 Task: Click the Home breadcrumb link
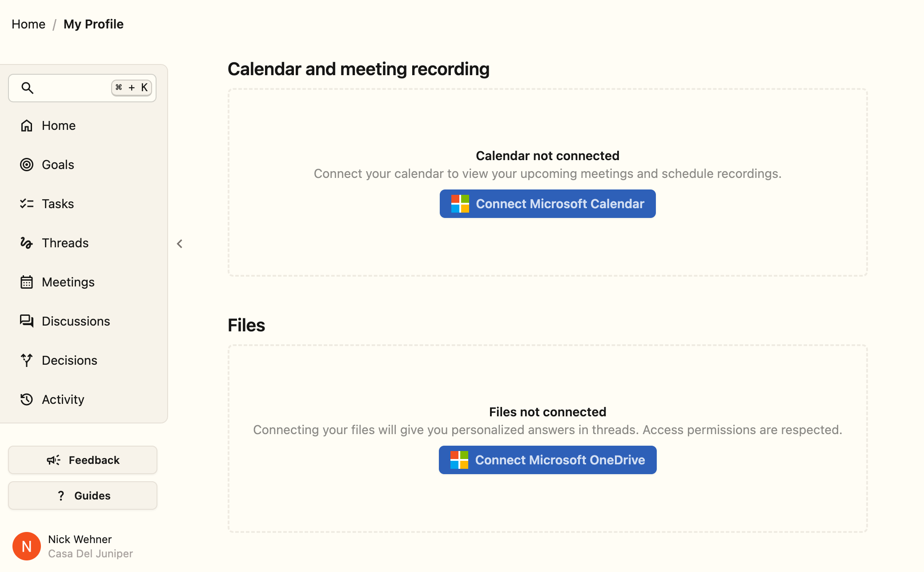(28, 24)
